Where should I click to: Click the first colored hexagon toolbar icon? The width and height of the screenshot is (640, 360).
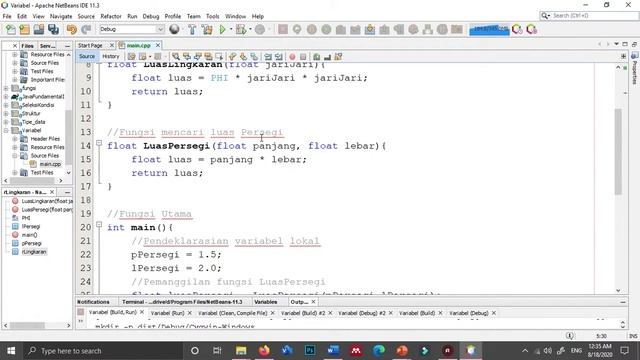517,29
